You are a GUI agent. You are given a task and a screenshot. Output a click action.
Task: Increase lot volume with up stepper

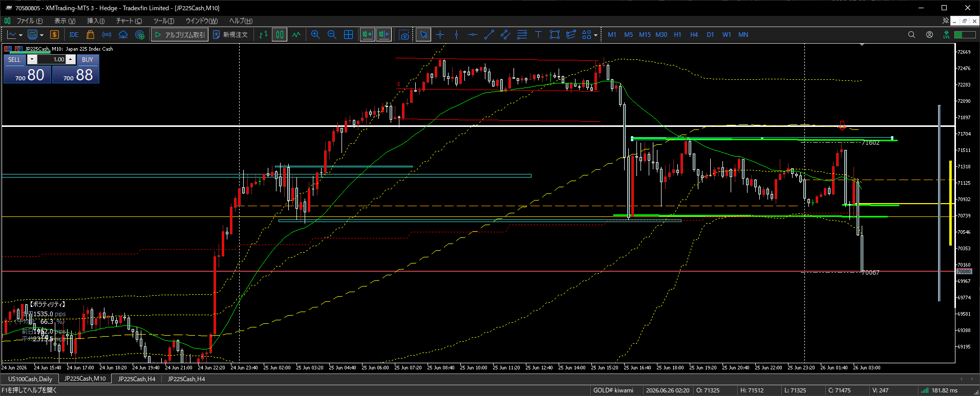[x=71, y=59]
